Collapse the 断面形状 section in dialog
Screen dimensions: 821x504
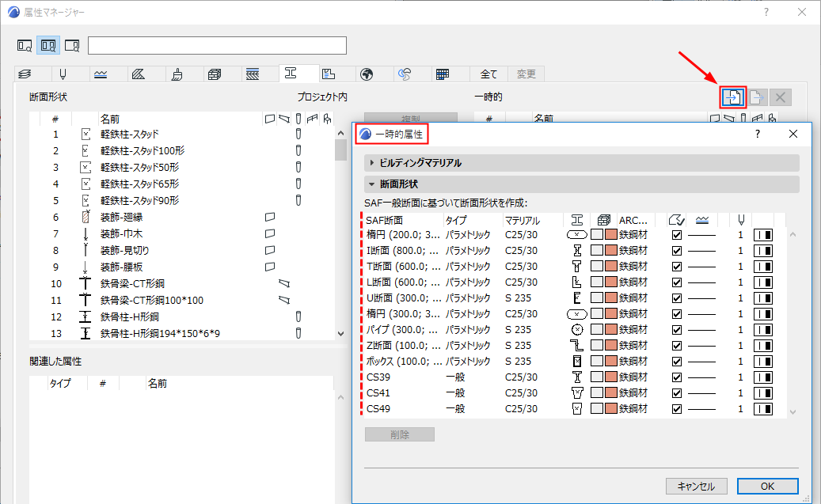click(399, 184)
